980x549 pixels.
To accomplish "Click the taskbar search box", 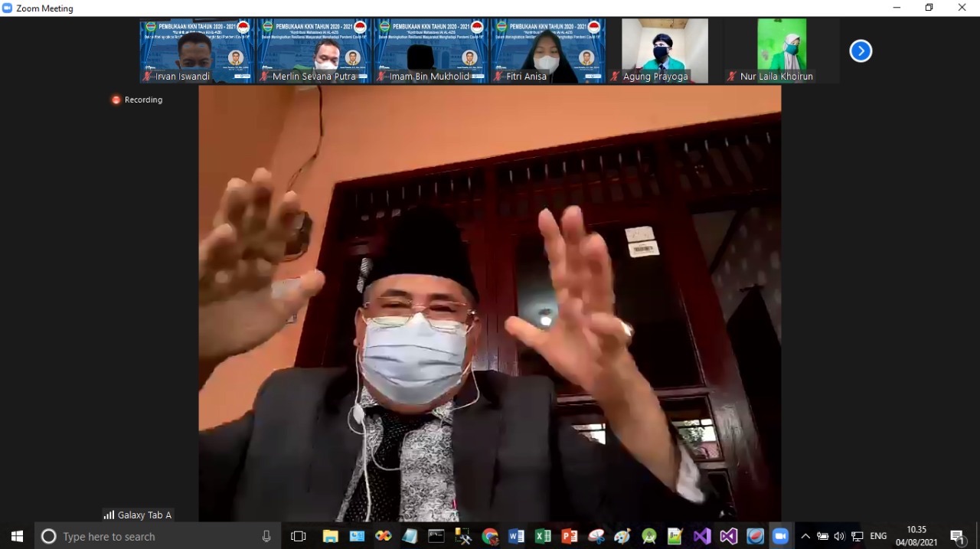I will coord(157,536).
